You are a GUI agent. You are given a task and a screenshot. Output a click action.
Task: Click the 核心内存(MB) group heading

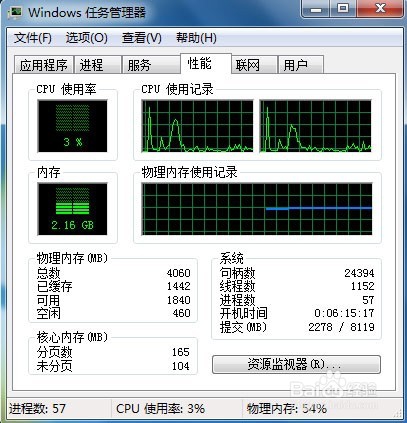(x=72, y=337)
